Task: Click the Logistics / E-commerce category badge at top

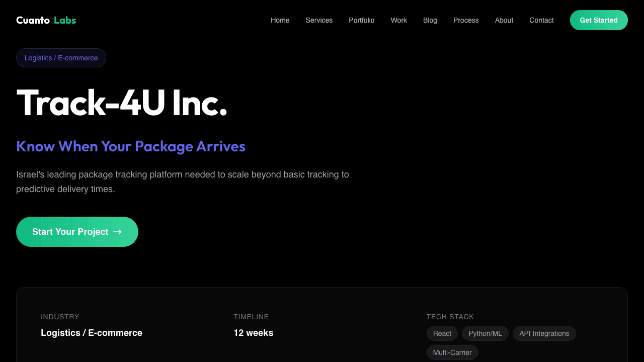Action: click(x=61, y=58)
